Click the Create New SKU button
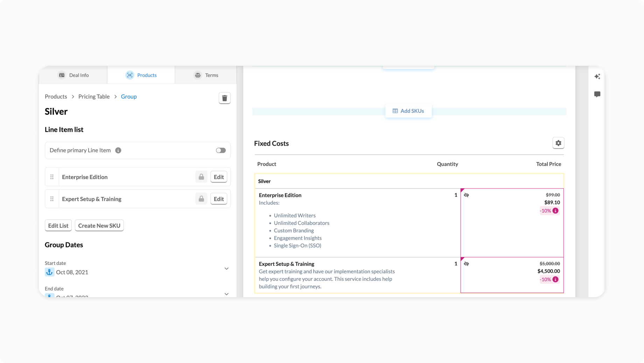The width and height of the screenshot is (644, 363). point(99,226)
